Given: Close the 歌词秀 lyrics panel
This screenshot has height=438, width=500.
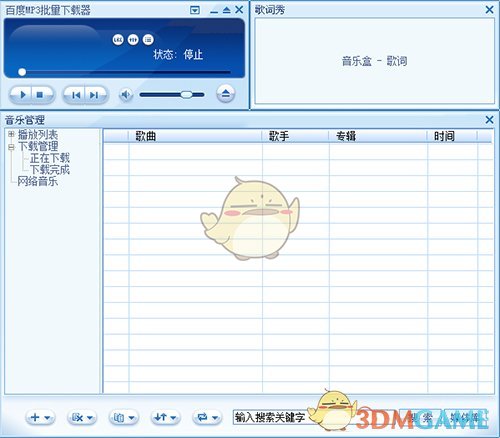Looking at the screenshot, I should (489, 10).
